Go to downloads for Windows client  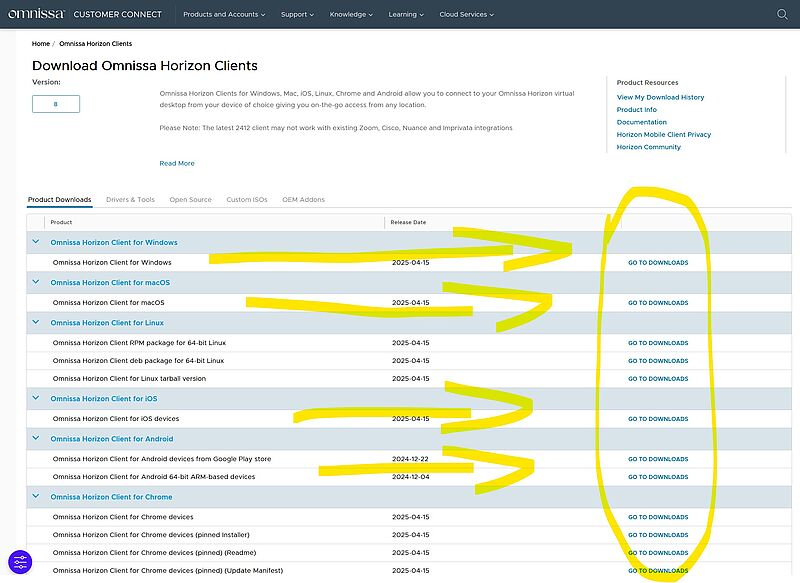point(658,263)
